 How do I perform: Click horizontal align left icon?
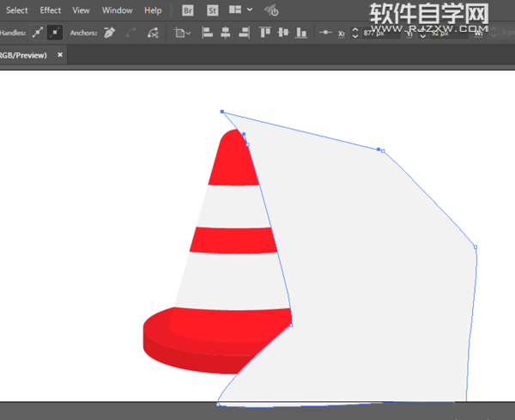(x=207, y=33)
